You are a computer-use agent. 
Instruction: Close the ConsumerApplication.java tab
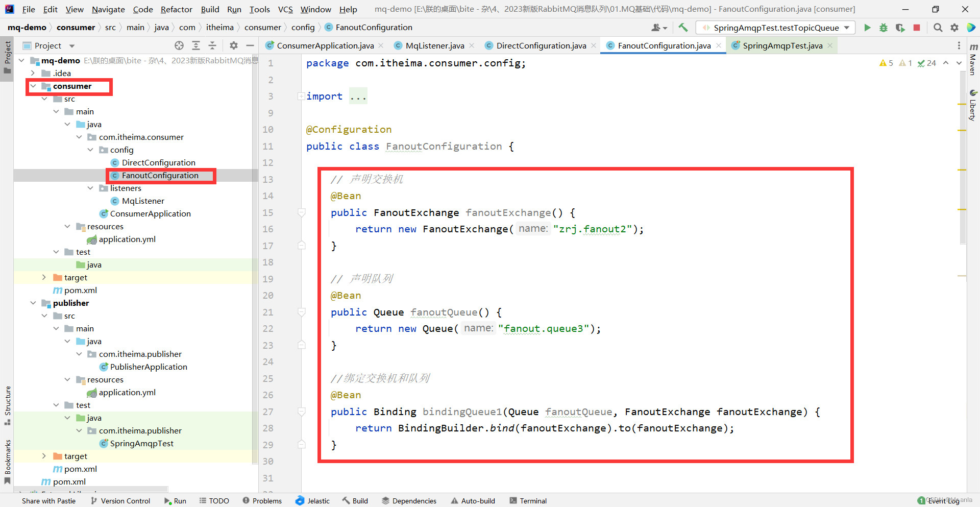(381, 45)
